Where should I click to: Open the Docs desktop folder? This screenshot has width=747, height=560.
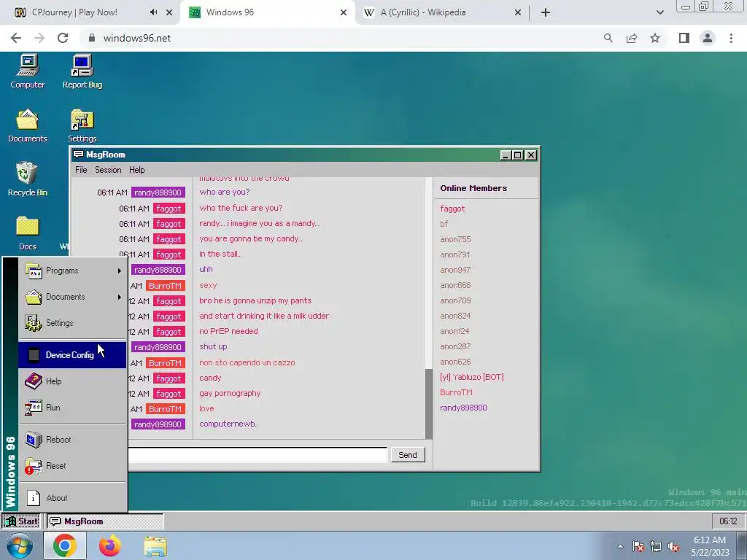click(28, 233)
